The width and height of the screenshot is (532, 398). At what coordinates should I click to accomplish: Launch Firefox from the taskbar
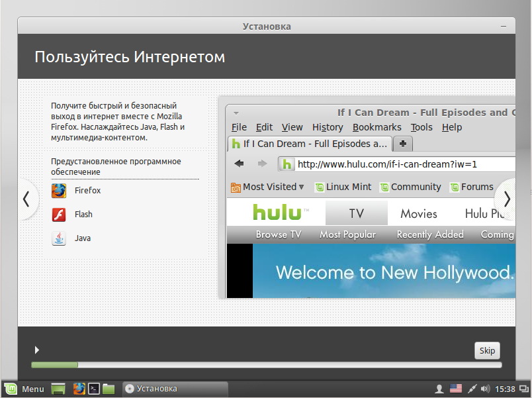(x=79, y=389)
